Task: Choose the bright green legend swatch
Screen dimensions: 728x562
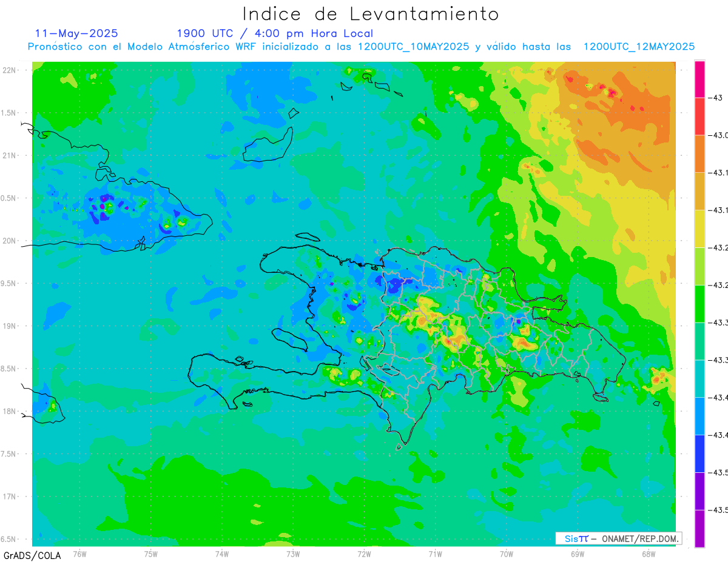Action: click(699, 304)
